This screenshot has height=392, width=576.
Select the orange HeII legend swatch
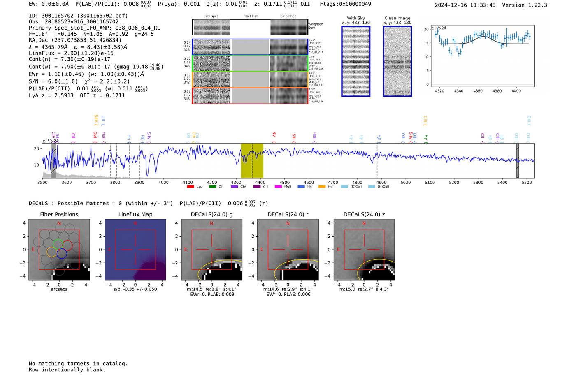[322, 186]
